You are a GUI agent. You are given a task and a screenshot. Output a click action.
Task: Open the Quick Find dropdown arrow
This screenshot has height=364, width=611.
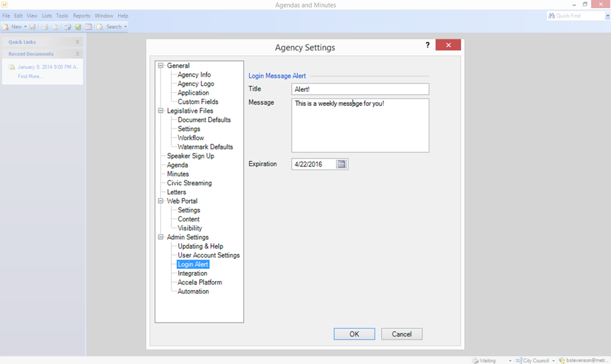[607, 16]
